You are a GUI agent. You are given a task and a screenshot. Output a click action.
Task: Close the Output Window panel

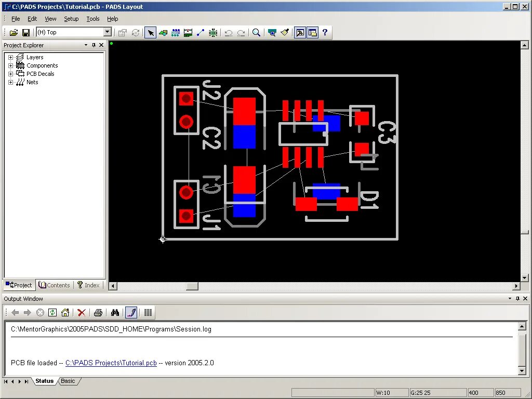(525, 299)
